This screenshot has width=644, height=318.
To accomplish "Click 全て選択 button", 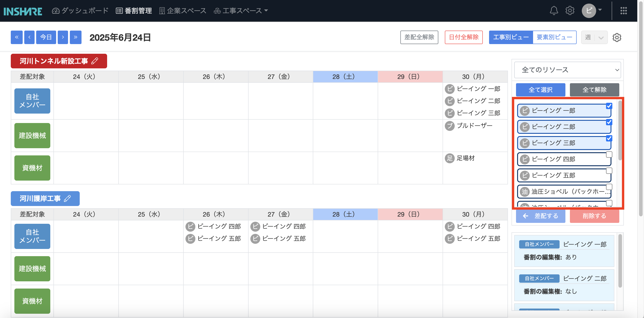I will (x=540, y=90).
